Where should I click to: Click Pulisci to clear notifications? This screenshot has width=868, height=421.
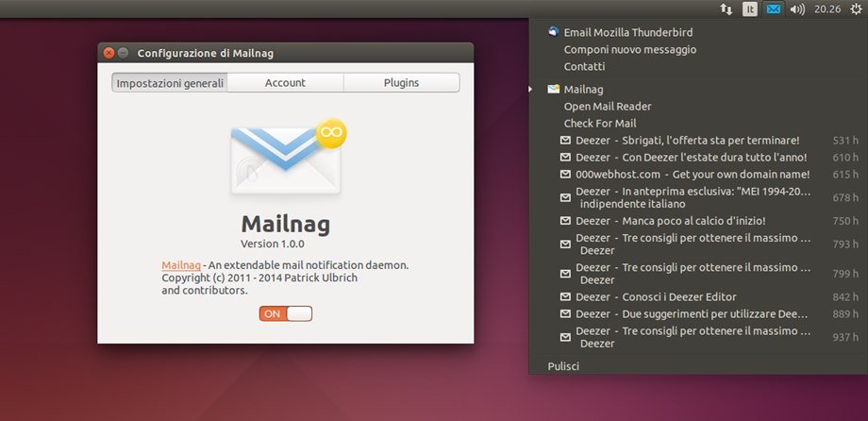tap(563, 365)
